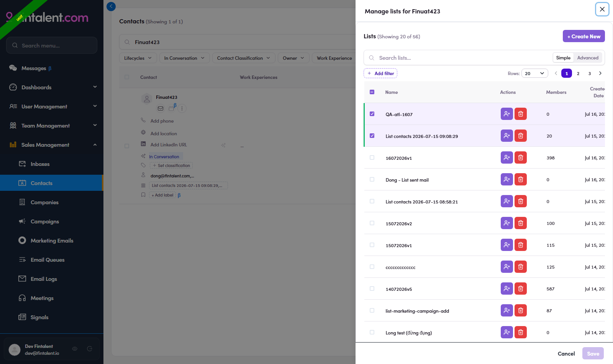Focus the Search menu field

[x=52, y=45]
